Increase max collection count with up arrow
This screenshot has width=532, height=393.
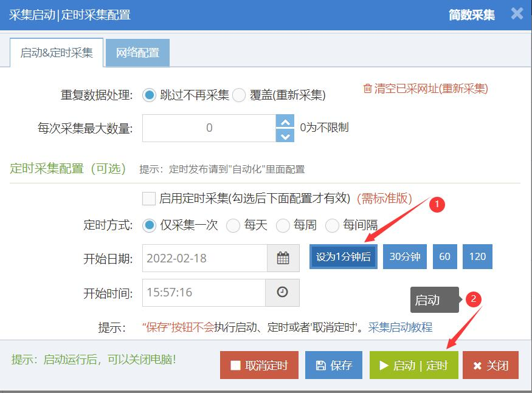point(285,121)
